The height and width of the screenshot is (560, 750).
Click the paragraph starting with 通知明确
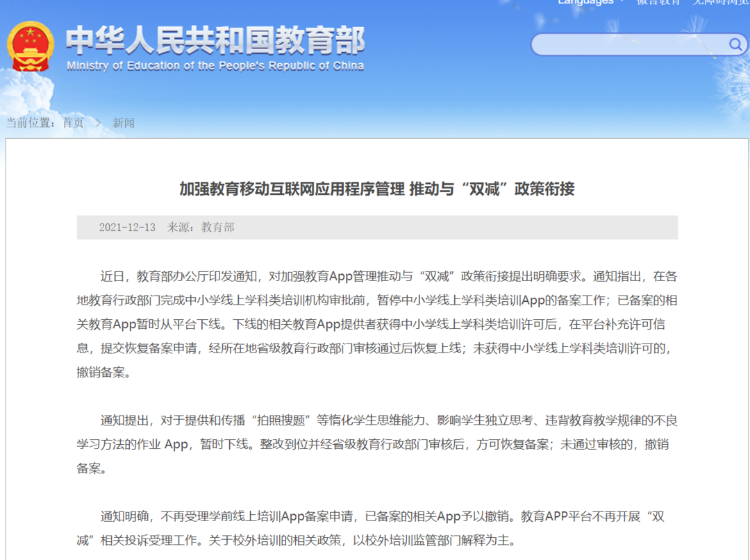(x=376, y=528)
